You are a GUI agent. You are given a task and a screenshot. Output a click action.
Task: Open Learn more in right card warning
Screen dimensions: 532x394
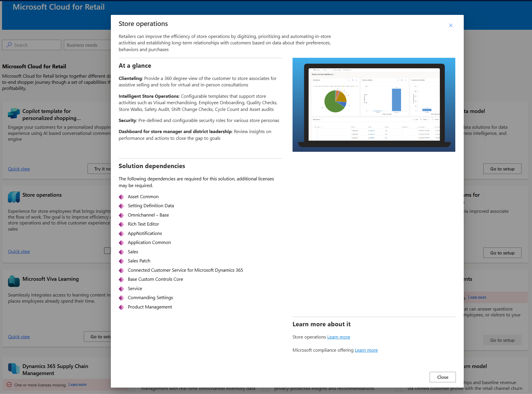(x=477, y=297)
